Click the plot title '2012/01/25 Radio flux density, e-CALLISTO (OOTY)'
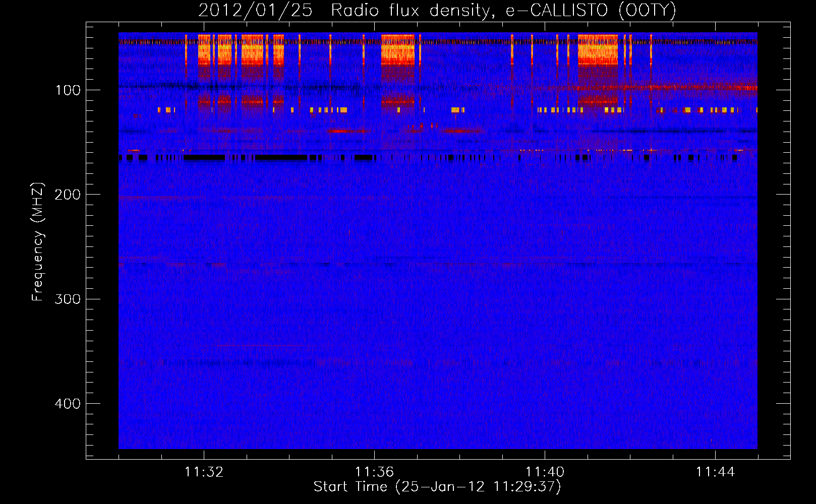The width and height of the screenshot is (816, 504). click(437, 11)
